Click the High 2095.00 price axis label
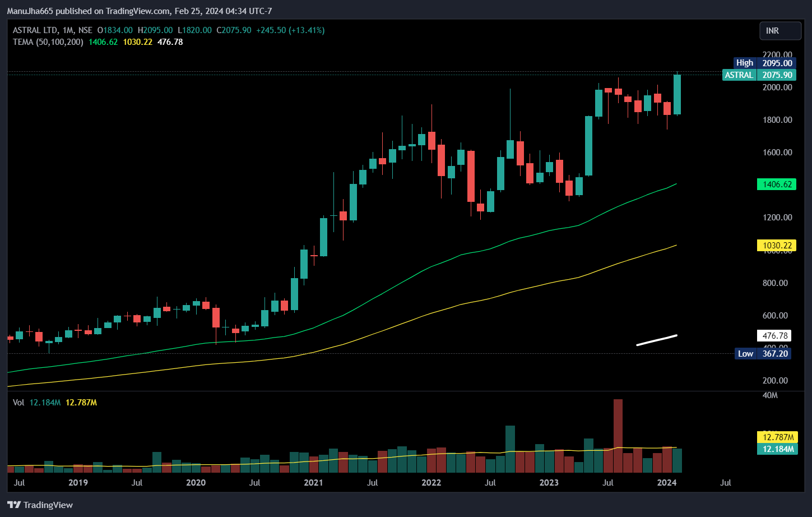Image resolution: width=812 pixels, height=517 pixels. click(x=765, y=63)
